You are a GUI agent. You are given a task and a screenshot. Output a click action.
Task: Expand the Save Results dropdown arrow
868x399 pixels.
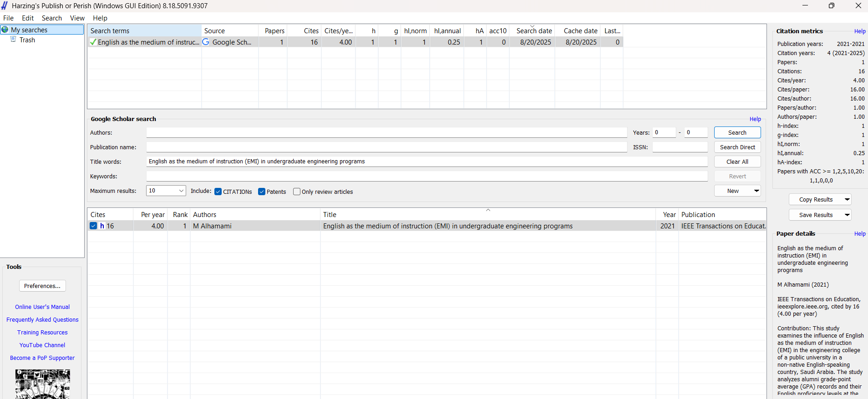847,215
